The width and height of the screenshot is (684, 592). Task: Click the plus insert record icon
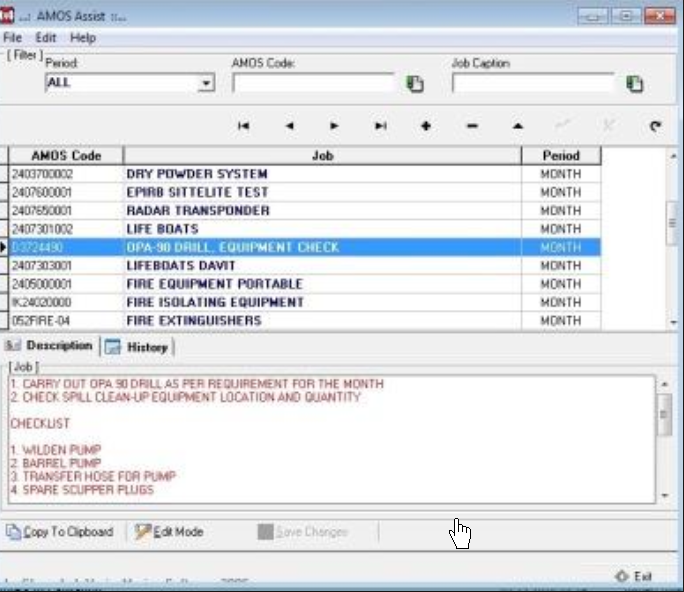pos(426,126)
